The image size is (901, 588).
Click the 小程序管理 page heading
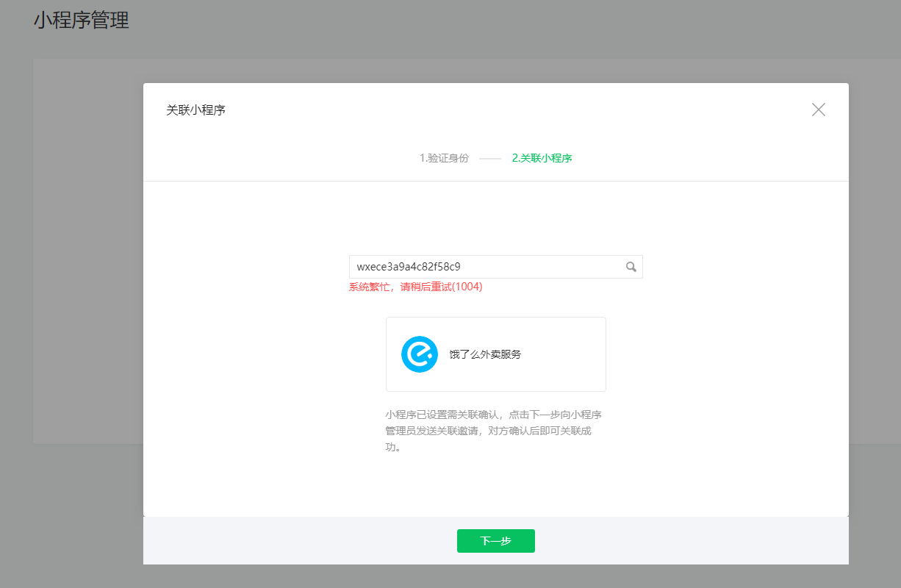(81, 20)
